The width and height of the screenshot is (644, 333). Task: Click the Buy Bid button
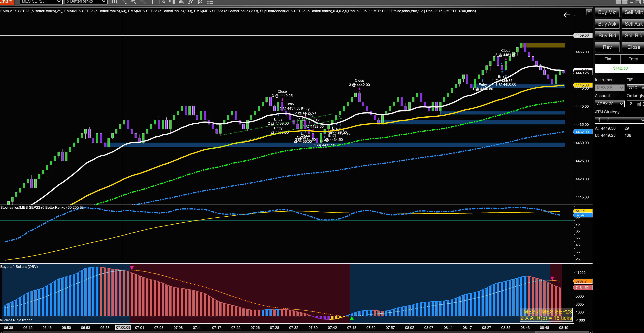(x=607, y=35)
